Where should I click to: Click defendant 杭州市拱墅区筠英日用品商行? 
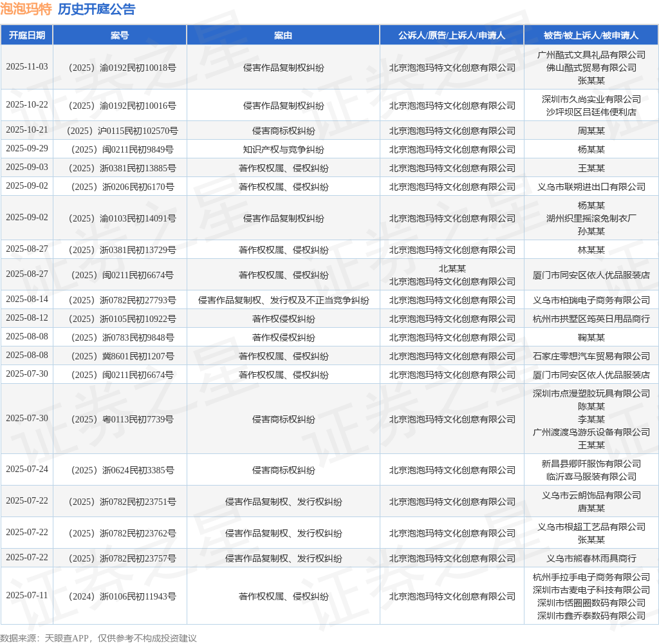coord(591,319)
